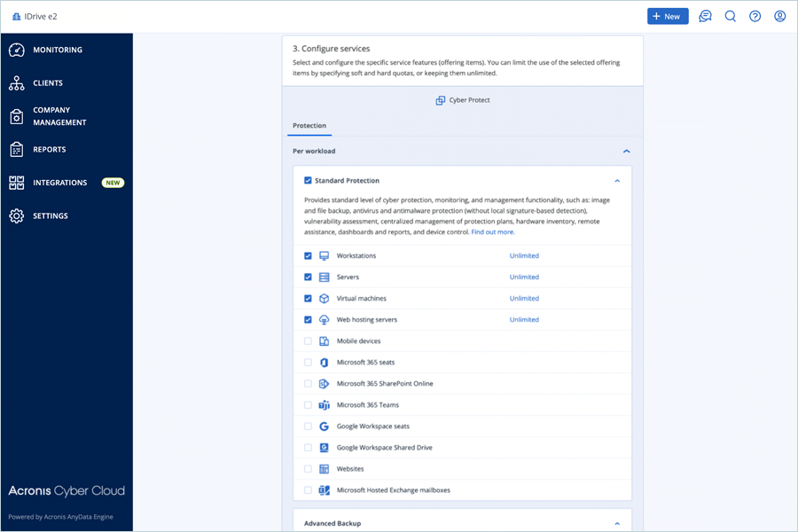Screen dimensions: 798x532
Task: Enable the Mobile devices checkbox
Action: (308, 341)
